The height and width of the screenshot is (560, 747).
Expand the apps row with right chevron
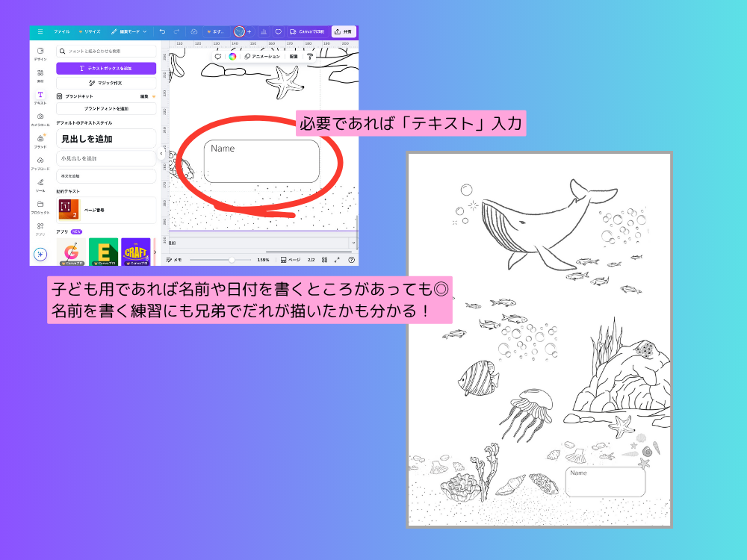[155, 252]
